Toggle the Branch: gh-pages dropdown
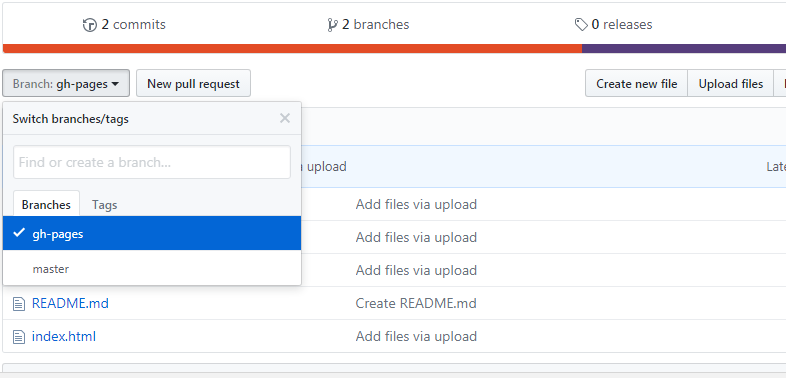The height and width of the screenshot is (378, 786). (66, 83)
